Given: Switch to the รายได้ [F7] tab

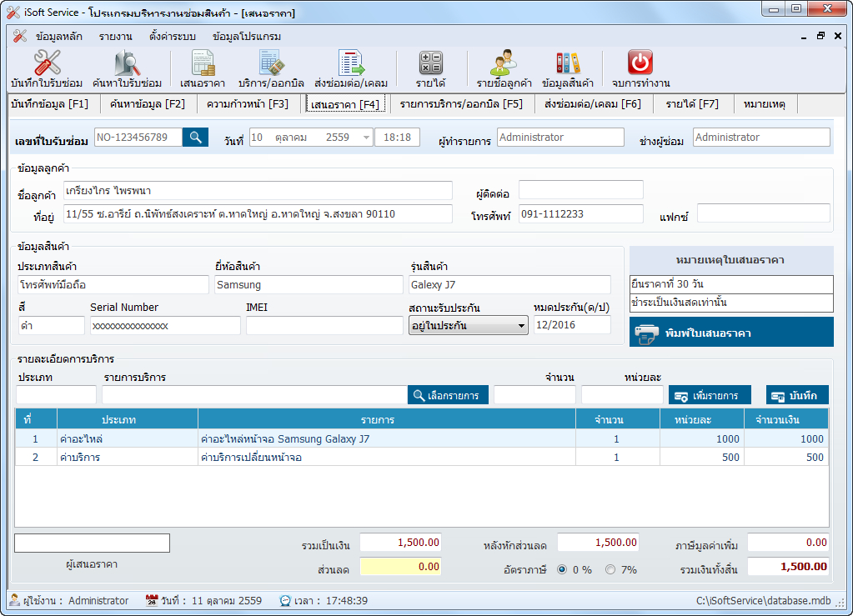Looking at the screenshot, I should pos(692,104).
